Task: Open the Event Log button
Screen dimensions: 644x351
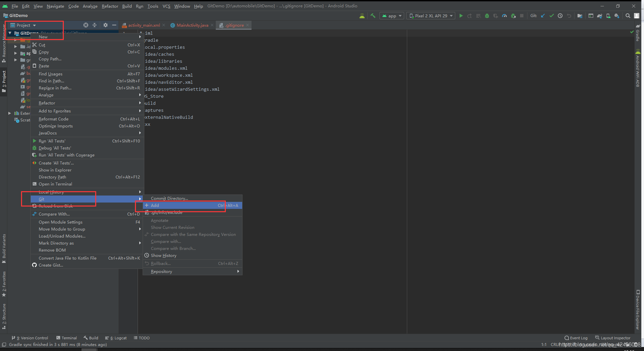Action: (576, 338)
